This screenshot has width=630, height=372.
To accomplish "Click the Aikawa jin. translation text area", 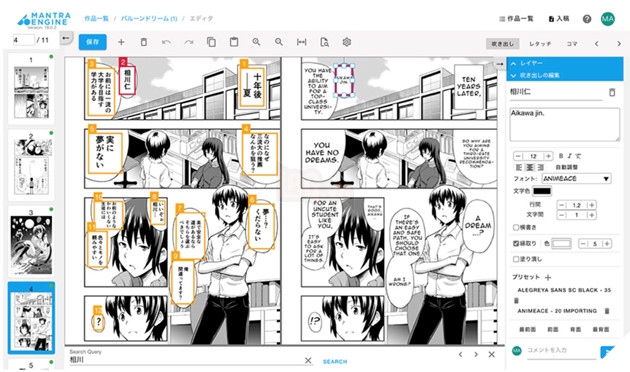I will tap(565, 125).
